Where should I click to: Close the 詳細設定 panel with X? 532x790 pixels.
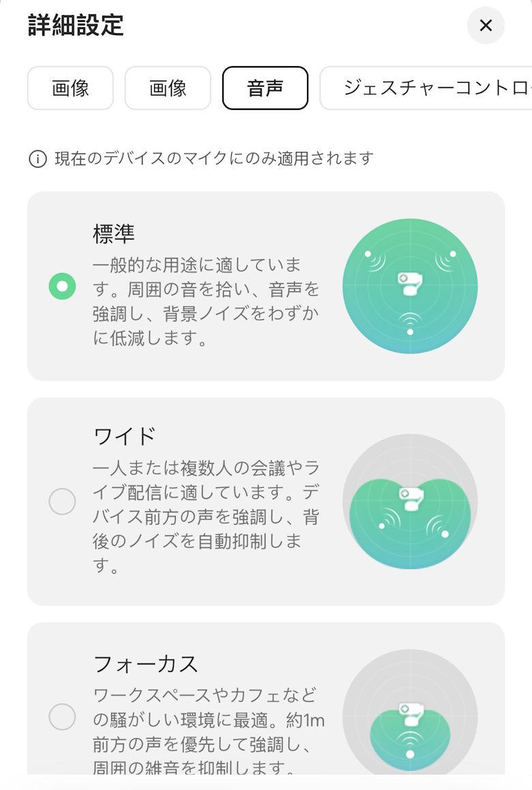[486, 26]
